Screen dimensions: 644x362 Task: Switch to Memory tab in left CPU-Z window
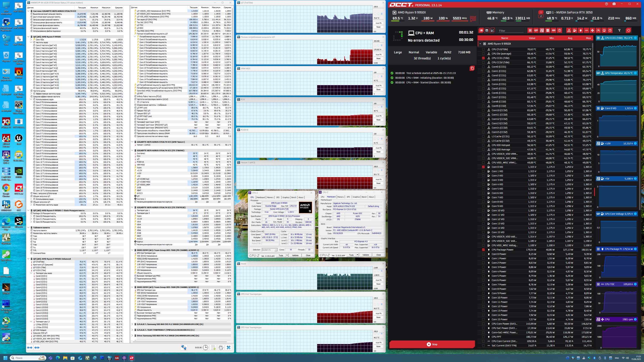(x=270, y=197)
